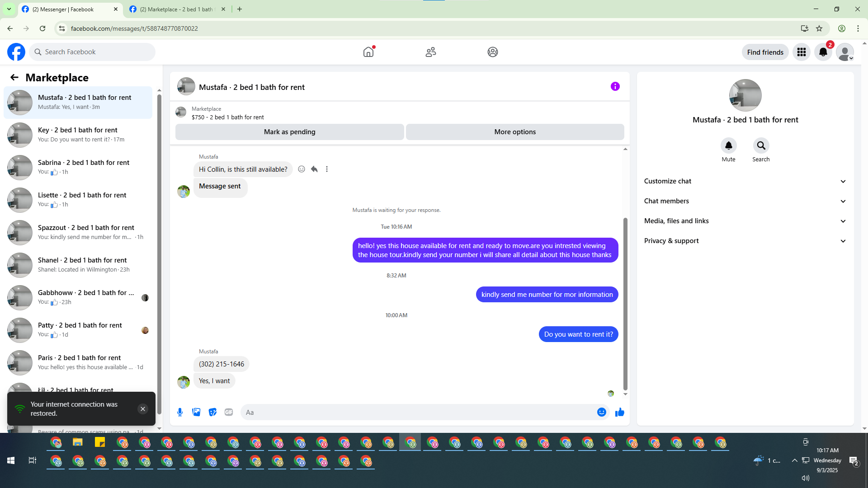
Task: Bookmark this page with the star
Action: point(819,28)
